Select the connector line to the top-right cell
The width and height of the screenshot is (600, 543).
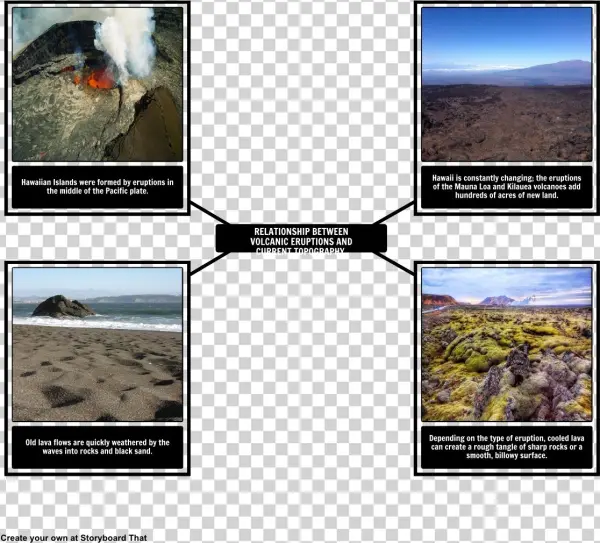click(397, 213)
